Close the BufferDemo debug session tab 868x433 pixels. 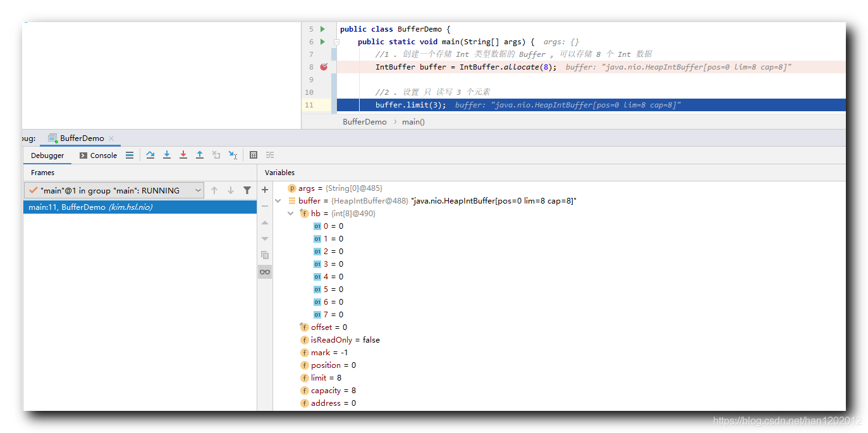111,138
